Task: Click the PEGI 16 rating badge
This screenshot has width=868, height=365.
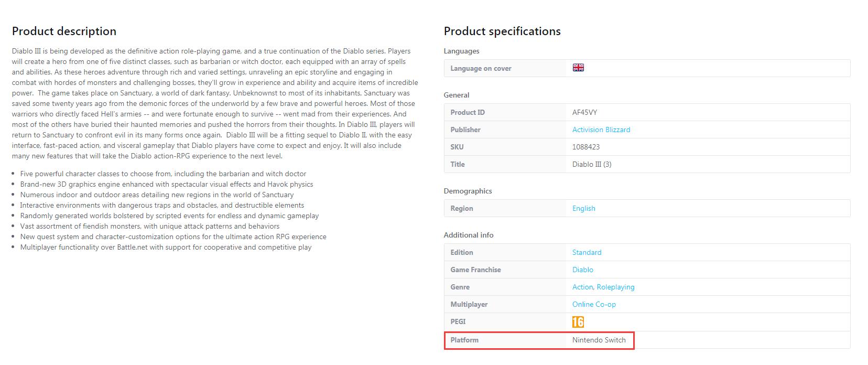Action: coord(578,321)
